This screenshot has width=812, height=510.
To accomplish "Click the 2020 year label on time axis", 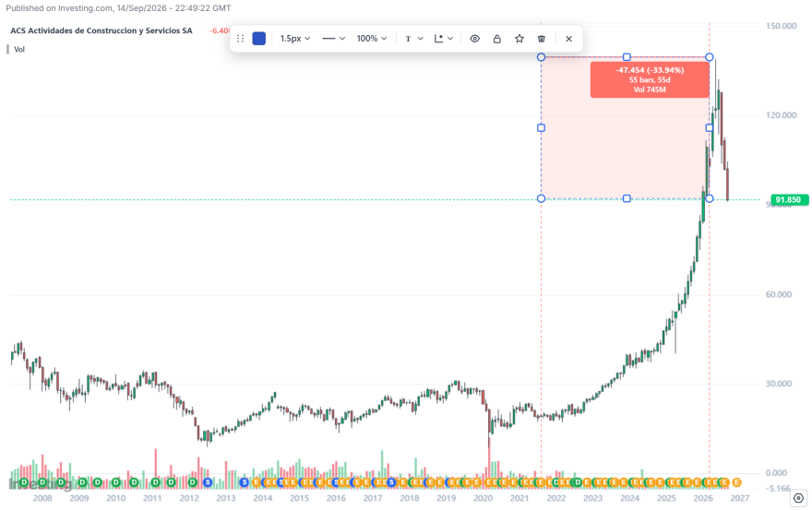I will click(x=484, y=498).
